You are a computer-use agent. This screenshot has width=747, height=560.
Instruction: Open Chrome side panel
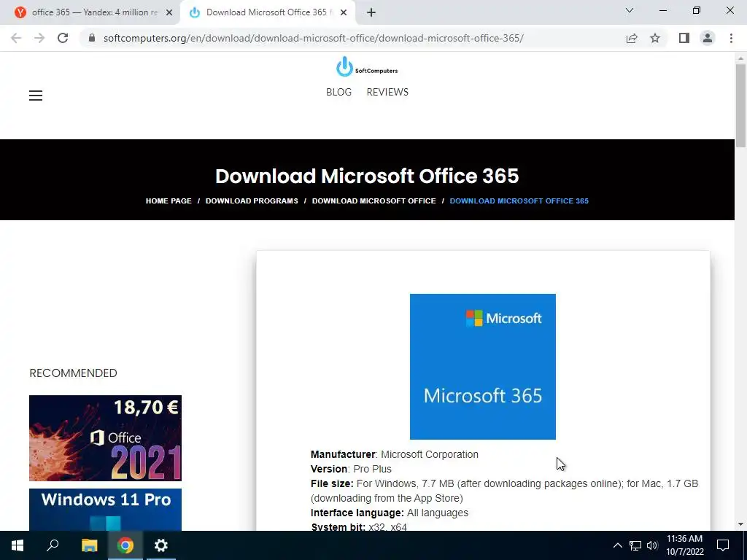pos(684,38)
